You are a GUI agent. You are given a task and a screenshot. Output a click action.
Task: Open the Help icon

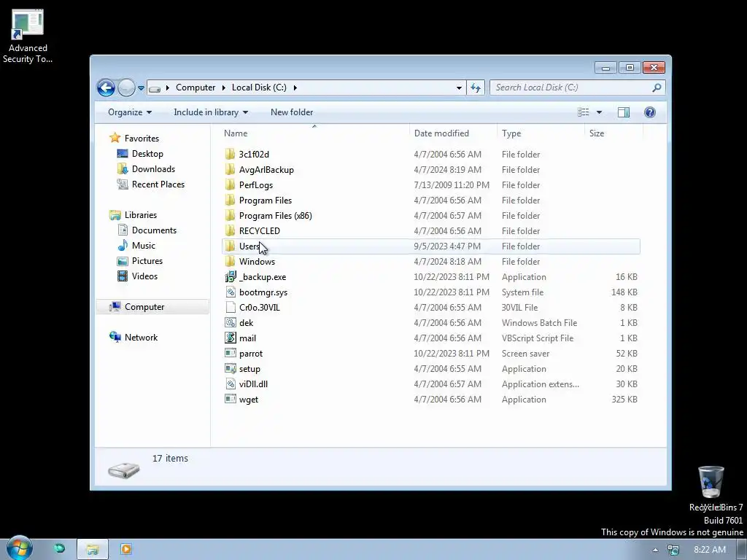click(650, 112)
